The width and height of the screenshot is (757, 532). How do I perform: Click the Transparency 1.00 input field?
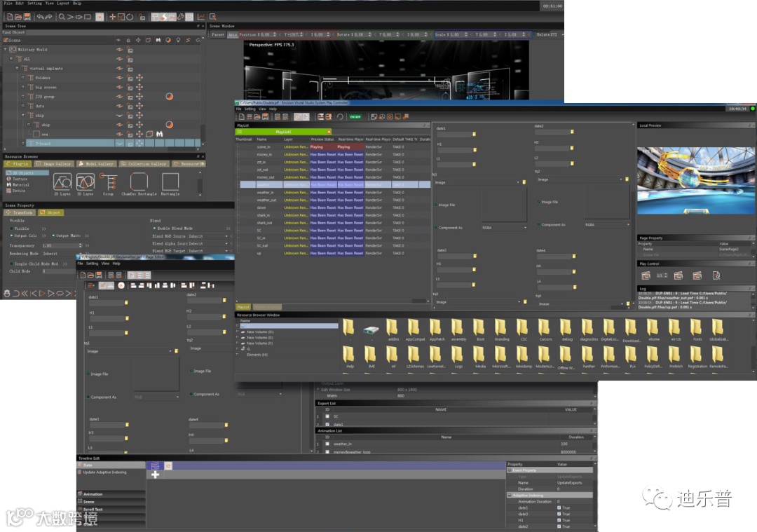pyautogui.click(x=62, y=246)
